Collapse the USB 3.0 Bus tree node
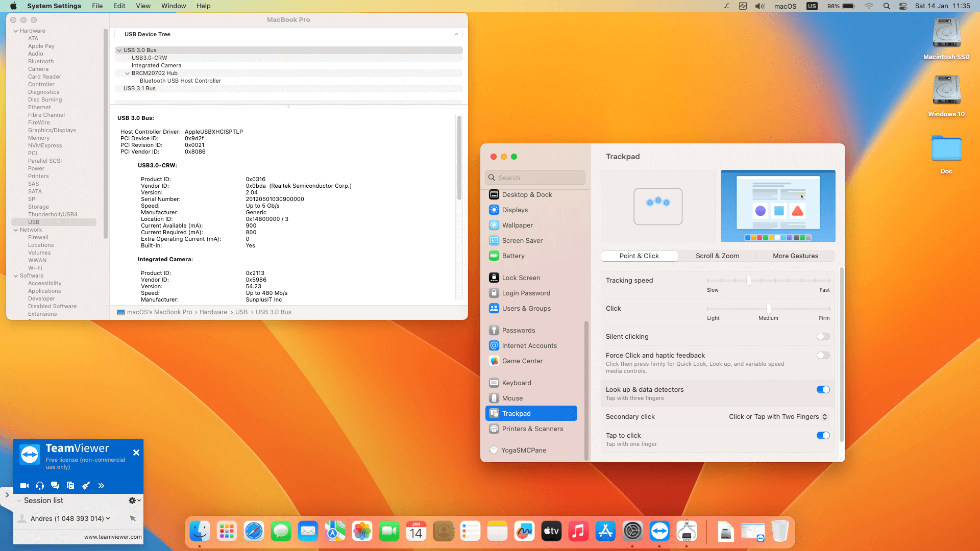This screenshot has width=980, height=551. 119,50
